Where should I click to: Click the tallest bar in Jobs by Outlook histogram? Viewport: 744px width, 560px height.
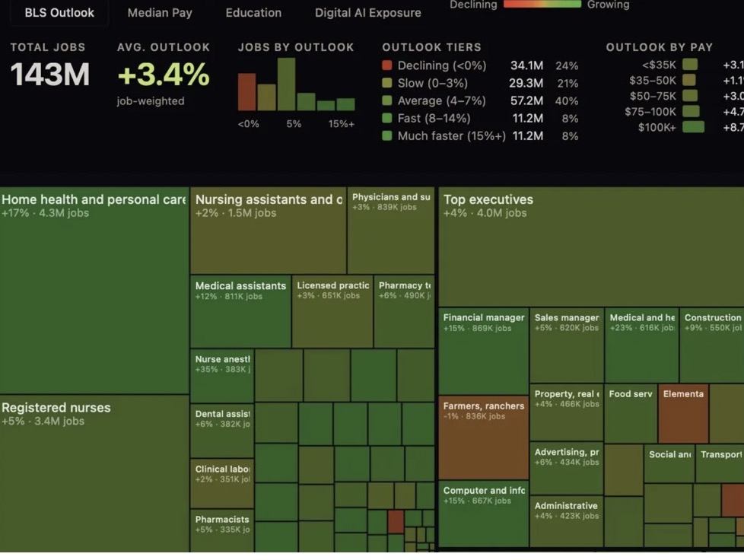click(x=286, y=84)
